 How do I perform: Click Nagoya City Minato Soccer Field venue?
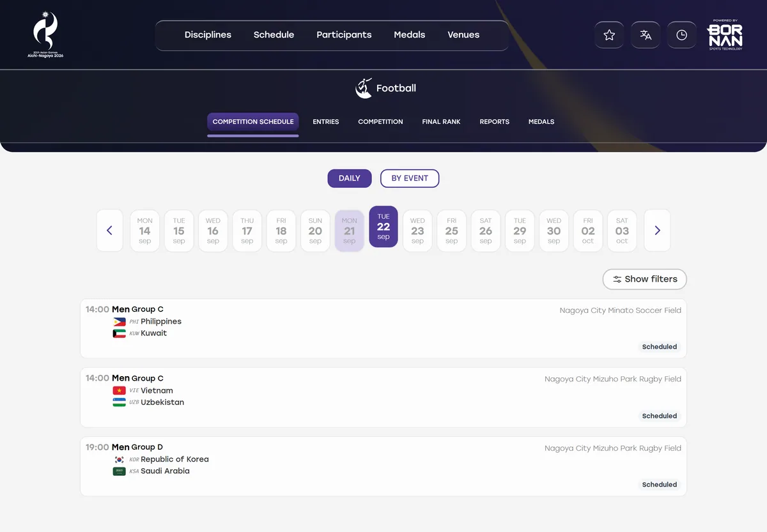[621, 310]
